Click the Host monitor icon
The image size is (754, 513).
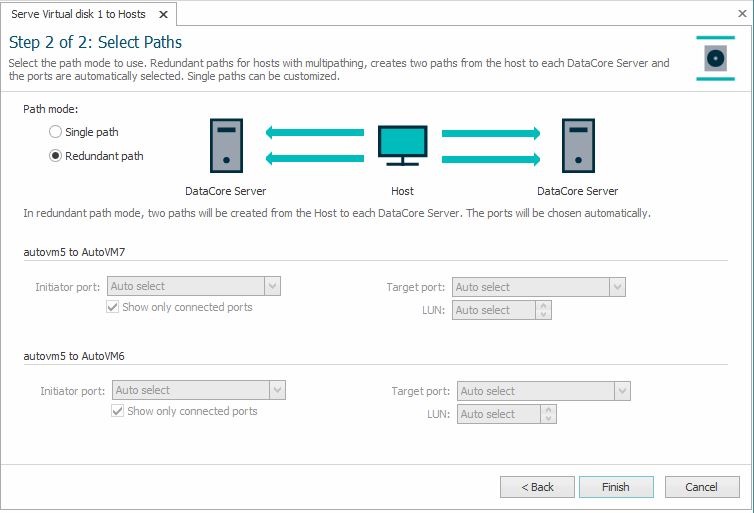[x=402, y=146]
